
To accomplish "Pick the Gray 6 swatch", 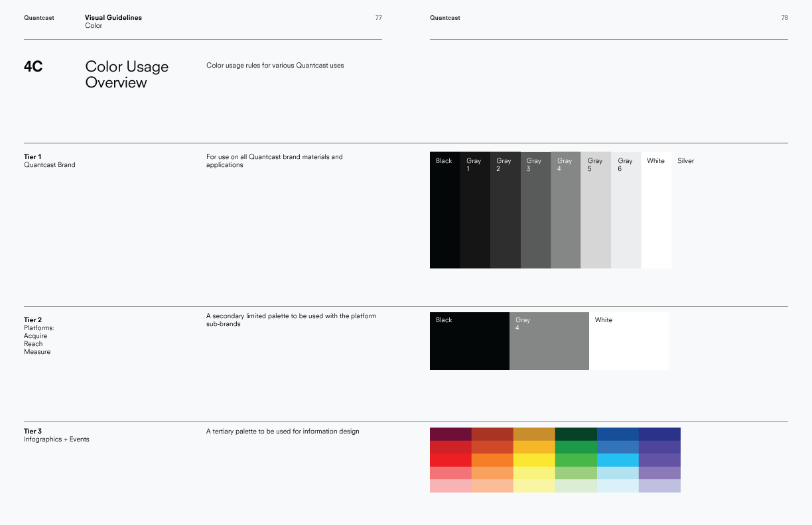I will (626, 209).
